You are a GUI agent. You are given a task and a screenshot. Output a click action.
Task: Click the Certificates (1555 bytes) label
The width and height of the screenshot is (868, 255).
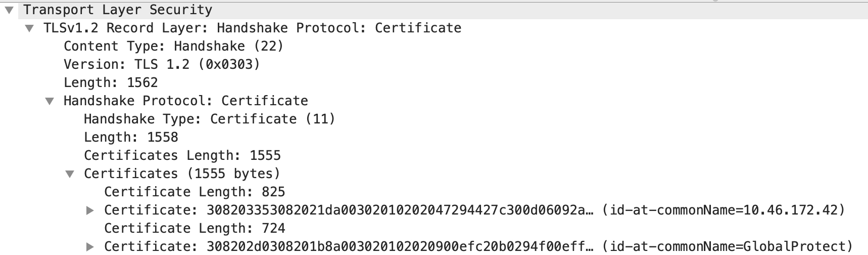(182, 174)
